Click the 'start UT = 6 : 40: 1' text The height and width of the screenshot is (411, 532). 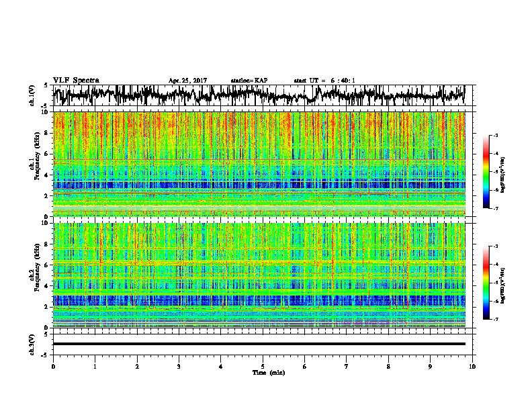click(324, 81)
